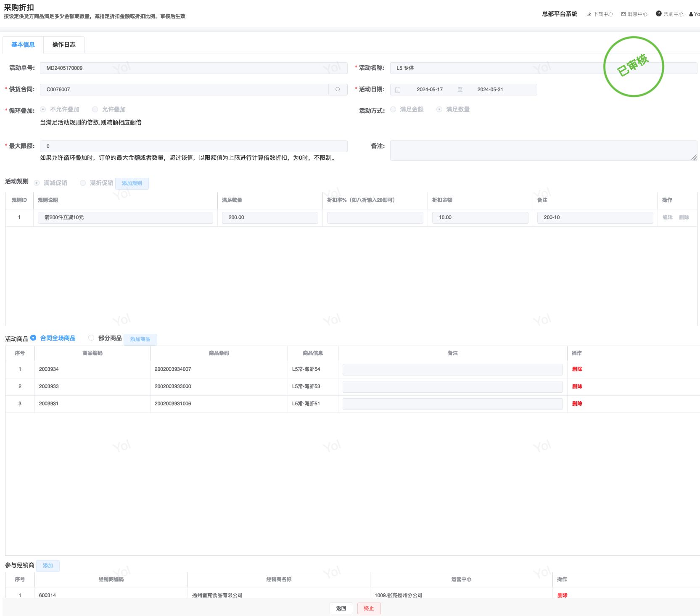Select the 满足金额 activity method radio
Viewport: 700px width, 616px height.
(393, 109)
